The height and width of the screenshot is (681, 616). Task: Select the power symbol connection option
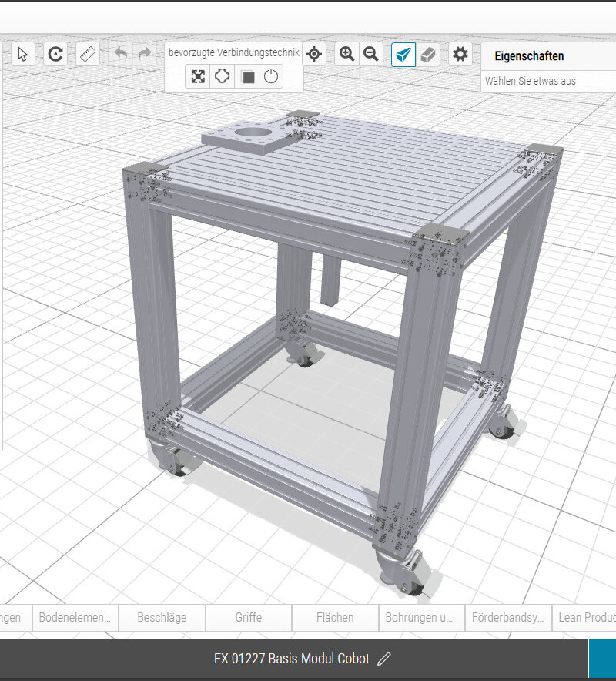point(271,77)
